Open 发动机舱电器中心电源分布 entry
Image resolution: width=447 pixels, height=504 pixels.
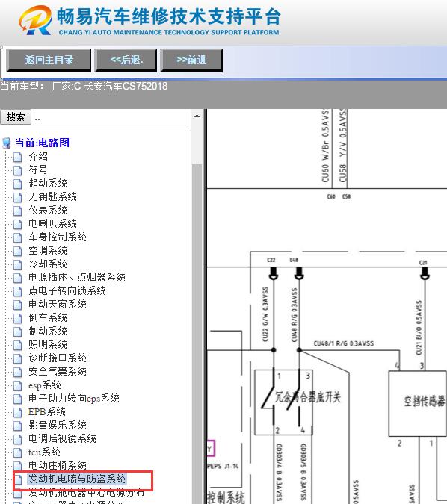click(x=86, y=493)
